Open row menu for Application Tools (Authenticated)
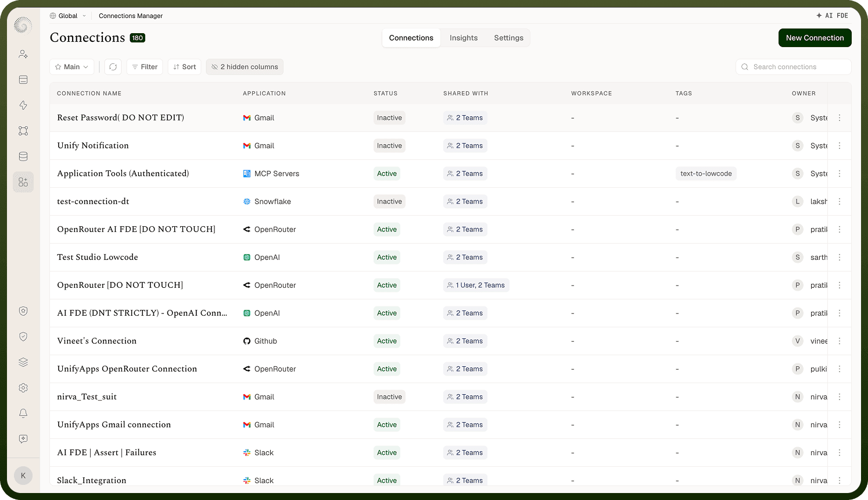This screenshot has width=868, height=500. click(840, 174)
